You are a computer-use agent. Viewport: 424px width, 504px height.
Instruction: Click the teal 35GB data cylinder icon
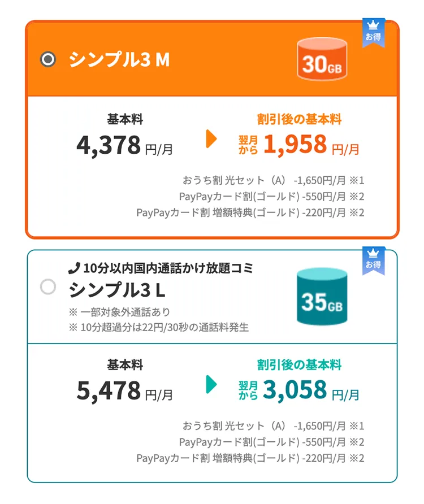pos(322,297)
